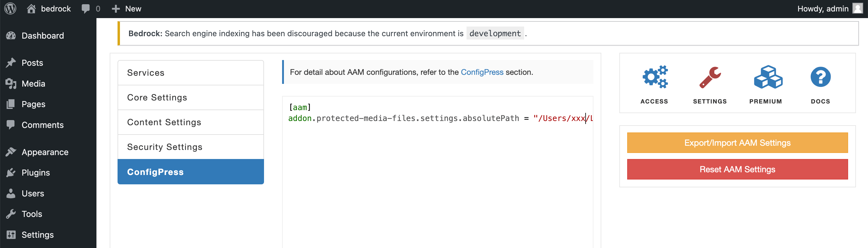Select the Services tab

(191, 72)
